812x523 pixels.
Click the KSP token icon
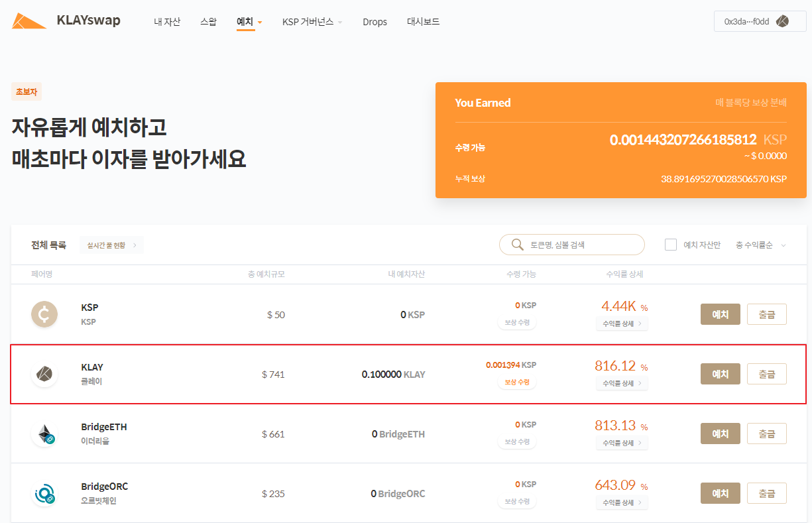pyautogui.click(x=44, y=314)
